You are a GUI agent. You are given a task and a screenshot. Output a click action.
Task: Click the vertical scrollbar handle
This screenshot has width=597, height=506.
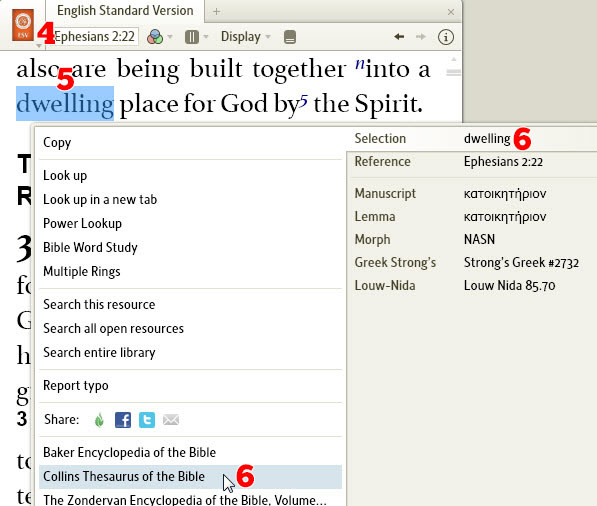453,72
